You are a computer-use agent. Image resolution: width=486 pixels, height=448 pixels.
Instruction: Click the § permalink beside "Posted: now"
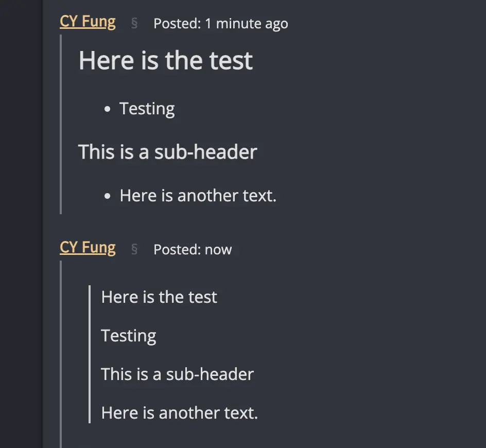134,249
